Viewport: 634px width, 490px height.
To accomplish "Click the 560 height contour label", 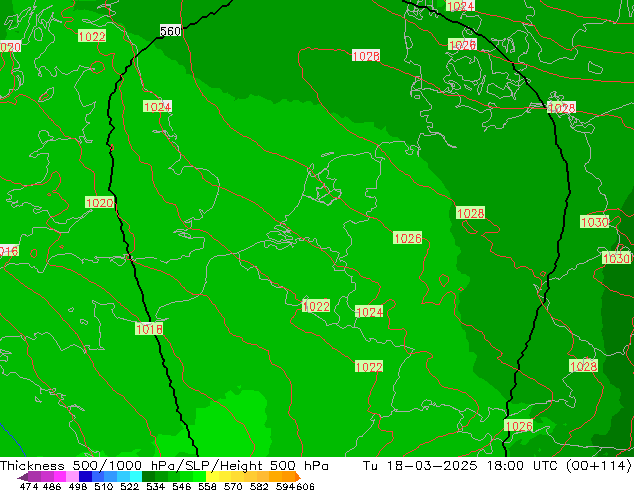I will (170, 31).
